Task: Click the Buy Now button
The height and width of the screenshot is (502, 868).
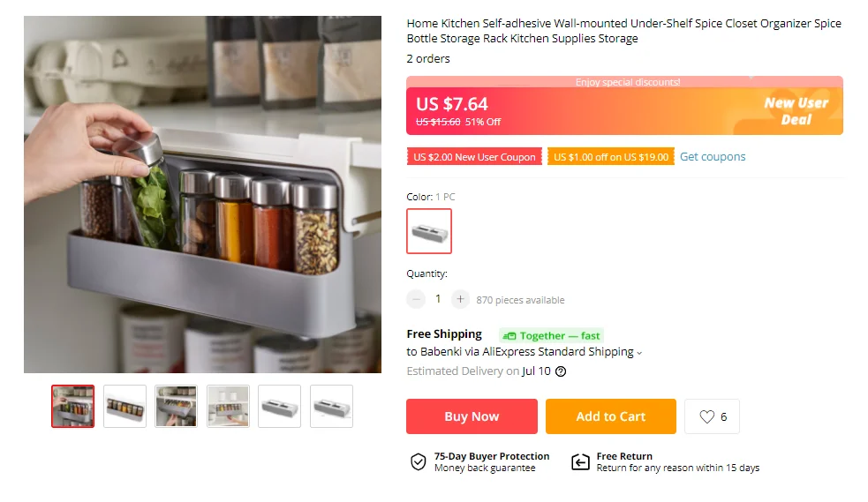Action: pyautogui.click(x=472, y=416)
